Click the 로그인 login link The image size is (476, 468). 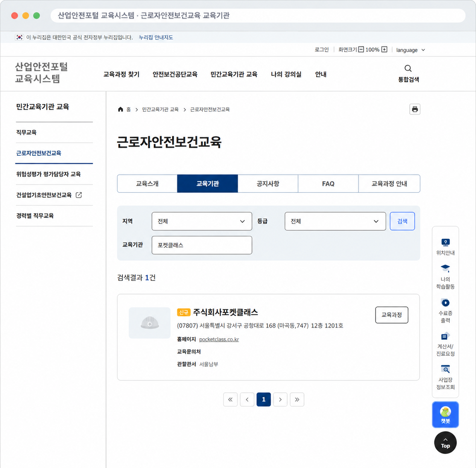(322, 50)
